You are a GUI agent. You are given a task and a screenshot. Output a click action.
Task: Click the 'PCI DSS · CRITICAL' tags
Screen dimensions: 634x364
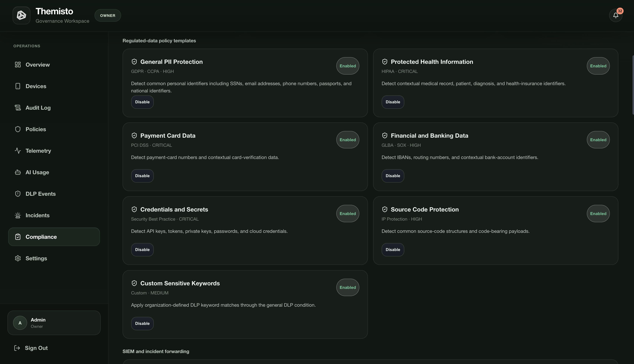click(x=151, y=145)
